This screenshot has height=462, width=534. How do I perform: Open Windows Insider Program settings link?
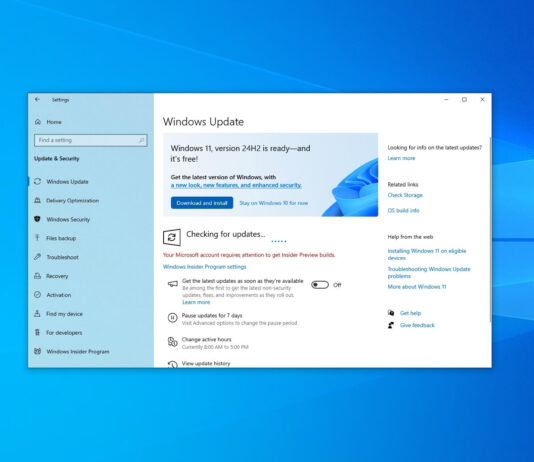[x=204, y=267]
